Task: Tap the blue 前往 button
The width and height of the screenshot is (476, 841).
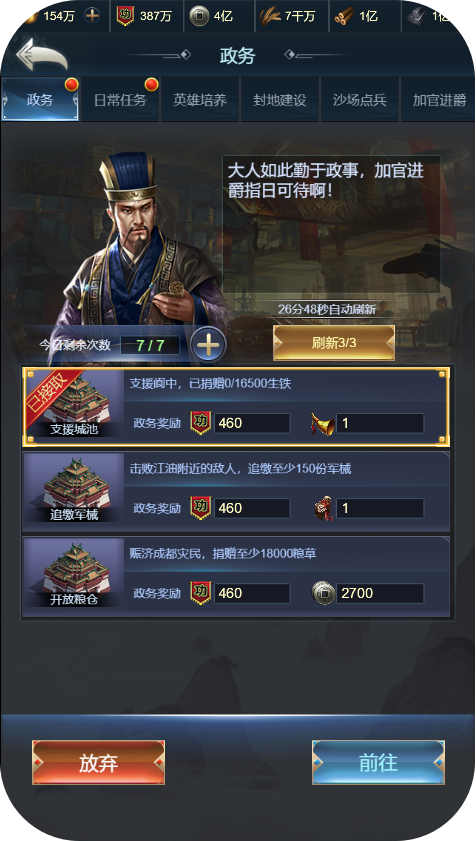Action: click(378, 762)
